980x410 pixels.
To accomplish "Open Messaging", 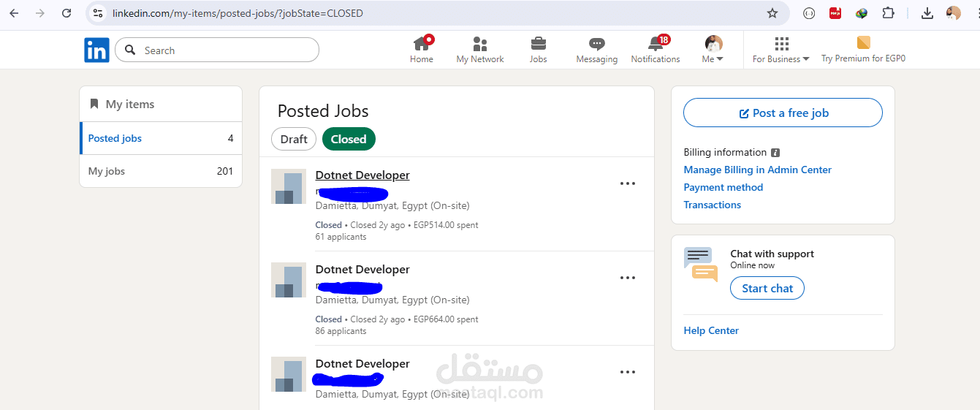I will coord(597,50).
